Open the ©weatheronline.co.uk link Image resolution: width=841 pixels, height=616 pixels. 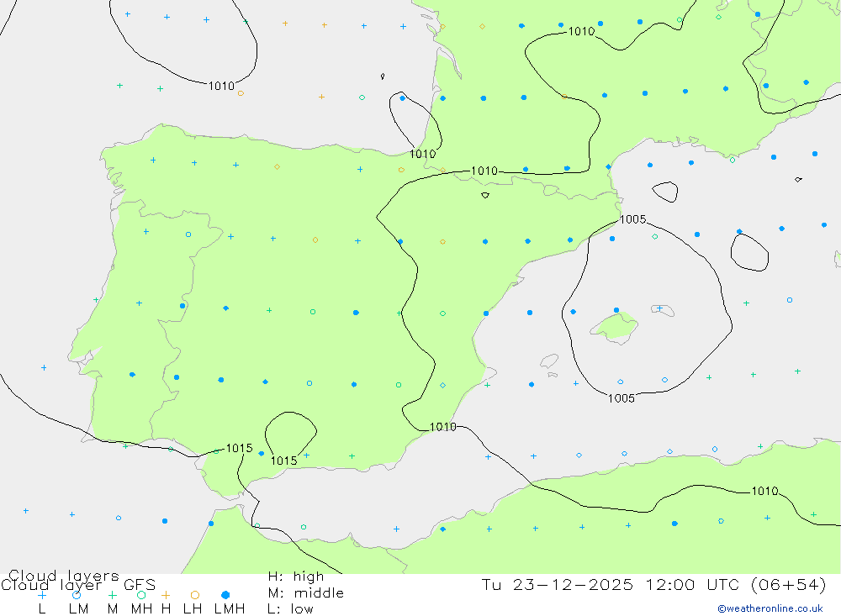click(x=770, y=608)
